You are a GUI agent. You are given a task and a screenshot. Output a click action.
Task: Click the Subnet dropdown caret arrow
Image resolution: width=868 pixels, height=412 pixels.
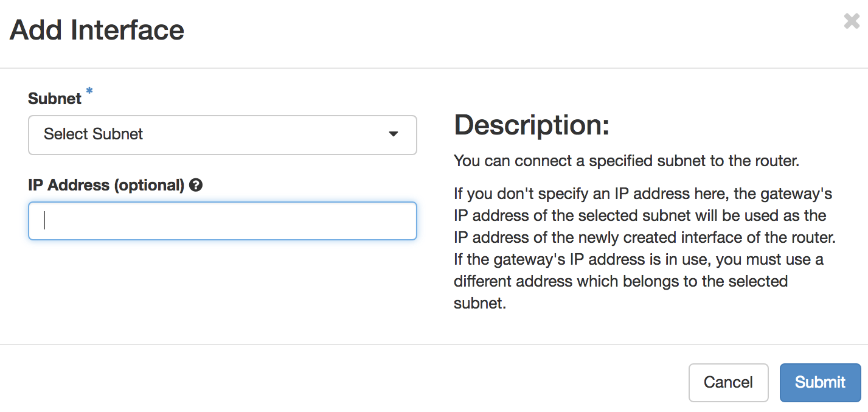coord(394,134)
